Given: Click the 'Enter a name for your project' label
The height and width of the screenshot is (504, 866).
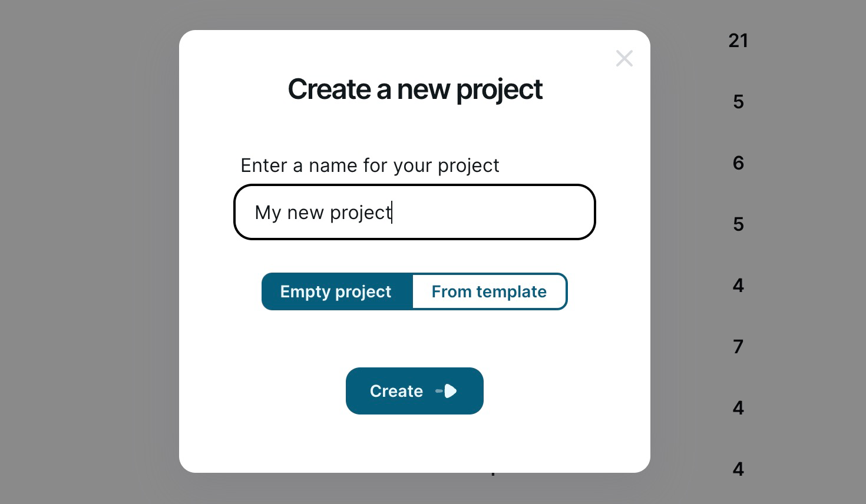Looking at the screenshot, I should click(369, 165).
